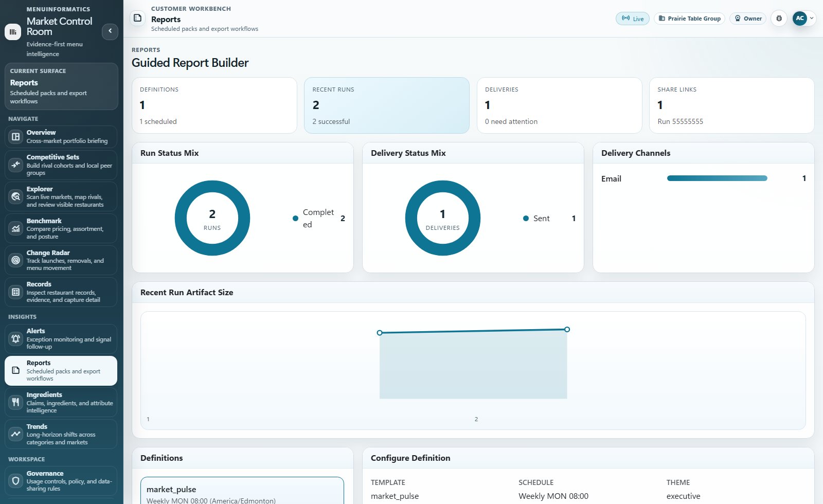The width and height of the screenshot is (823, 504).
Task: Click the Records sidebar icon
Action: click(x=16, y=292)
